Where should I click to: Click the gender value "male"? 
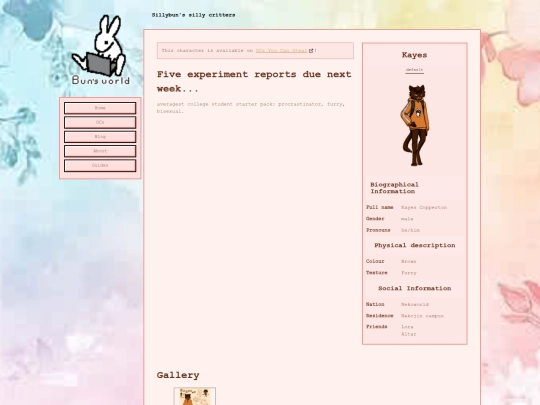coord(407,219)
